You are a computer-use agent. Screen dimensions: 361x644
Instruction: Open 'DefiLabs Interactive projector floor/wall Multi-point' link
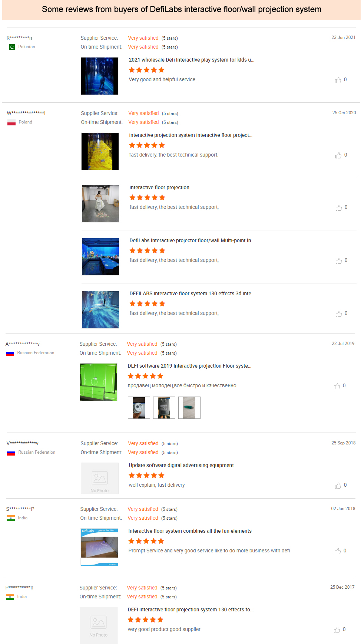tap(192, 240)
